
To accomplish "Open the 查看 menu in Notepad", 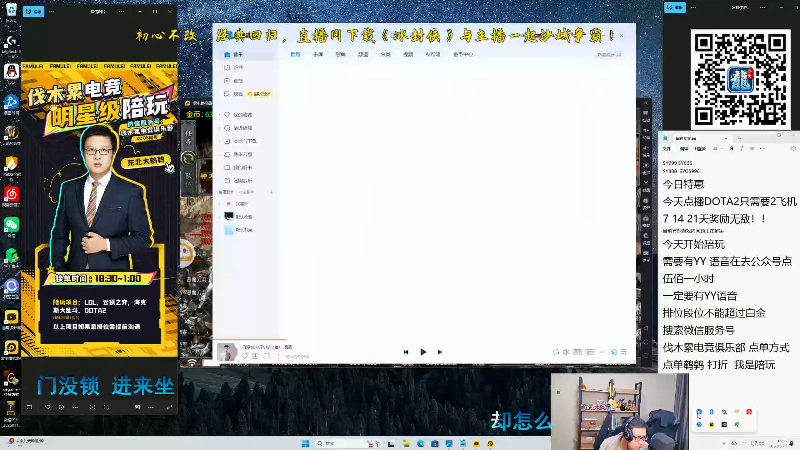I will tap(701, 148).
